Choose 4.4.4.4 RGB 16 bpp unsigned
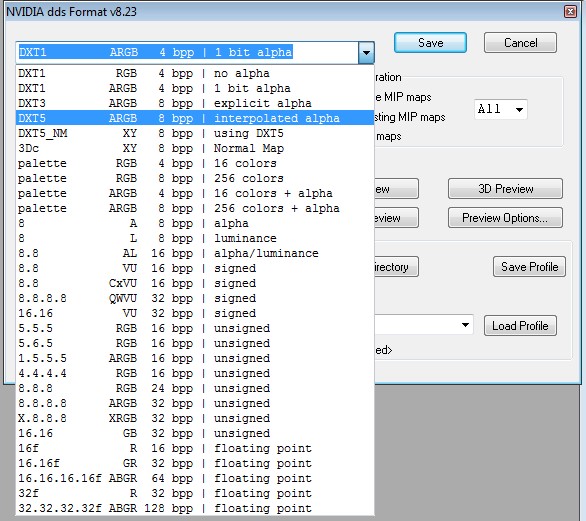This screenshot has height=521, width=586. (195, 373)
